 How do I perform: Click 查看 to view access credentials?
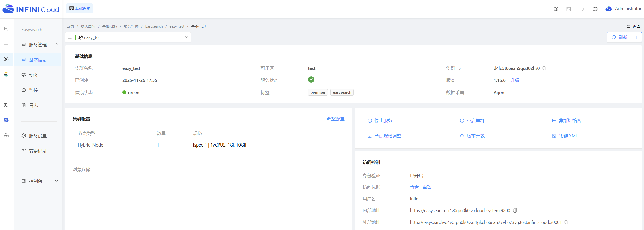pos(414,187)
